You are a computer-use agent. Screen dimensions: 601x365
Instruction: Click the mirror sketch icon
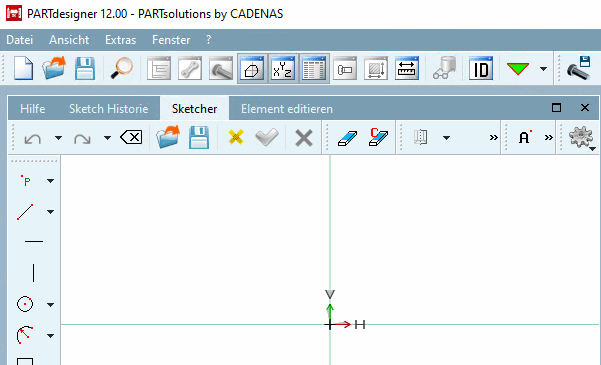tap(420, 137)
